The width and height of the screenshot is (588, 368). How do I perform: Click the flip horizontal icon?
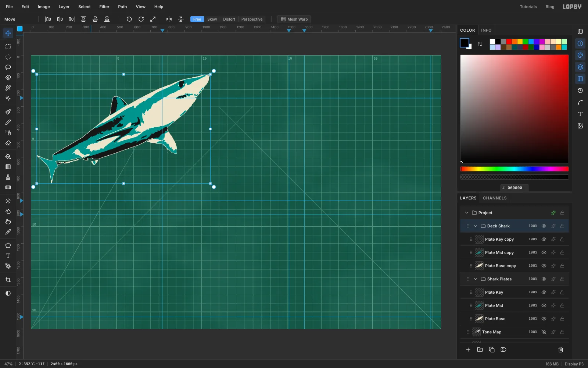tap(169, 19)
